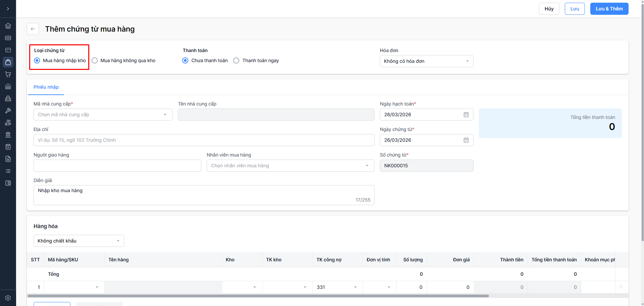Open the 'Không có hóa đơn' dropdown
The height and width of the screenshot is (306, 644).
(426, 61)
